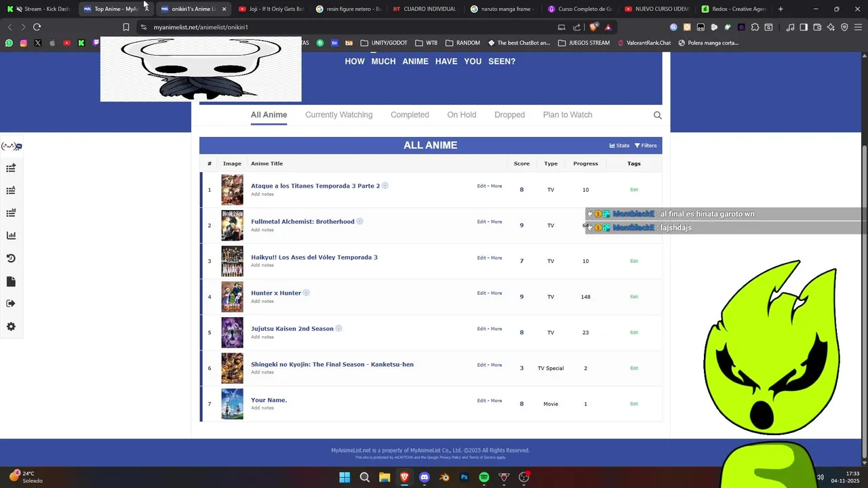Screen dimensions: 868x488
Task: Switch to Stream - Kick Dashboard browser tab
Action: (x=39, y=9)
